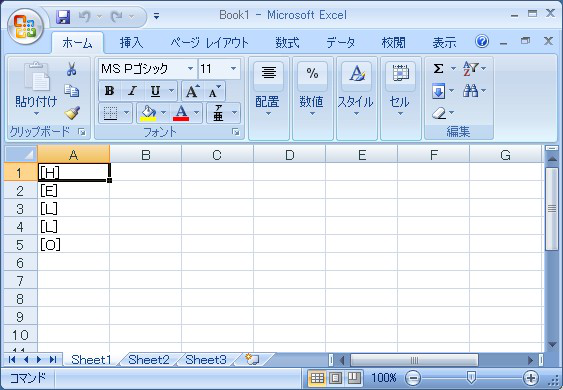
Task: Switch to the Sheet2 worksheet tab
Action: click(149, 359)
